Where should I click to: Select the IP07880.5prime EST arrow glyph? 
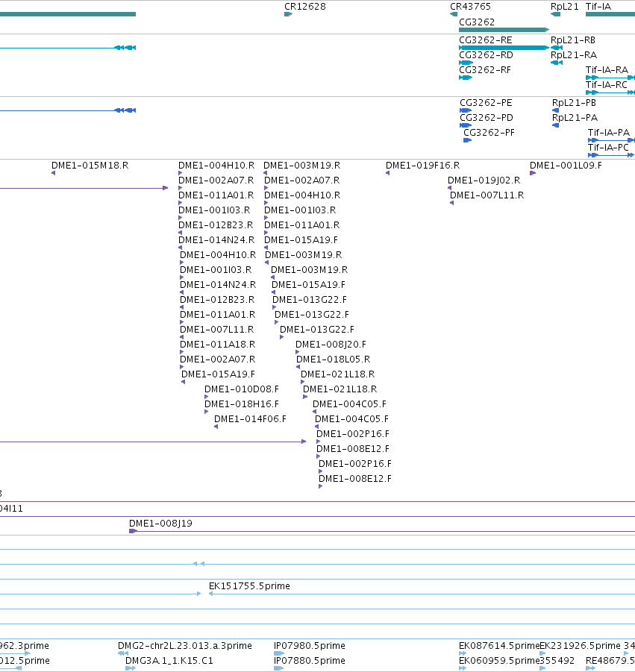tap(278, 668)
